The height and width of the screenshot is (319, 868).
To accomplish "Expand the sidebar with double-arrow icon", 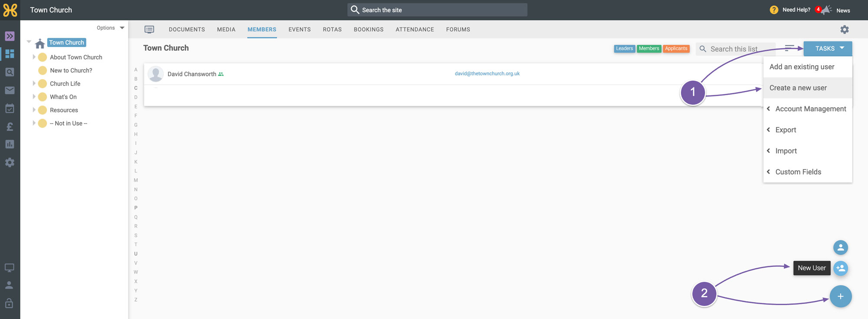I will point(10,36).
